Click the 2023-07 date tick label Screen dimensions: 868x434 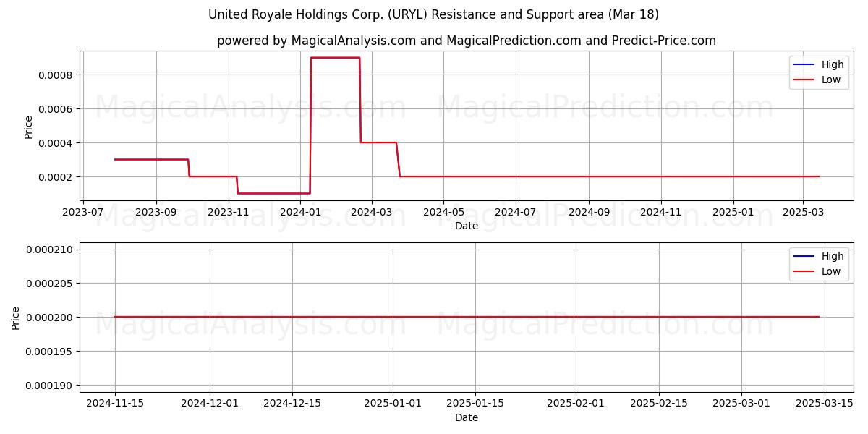[83, 213]
